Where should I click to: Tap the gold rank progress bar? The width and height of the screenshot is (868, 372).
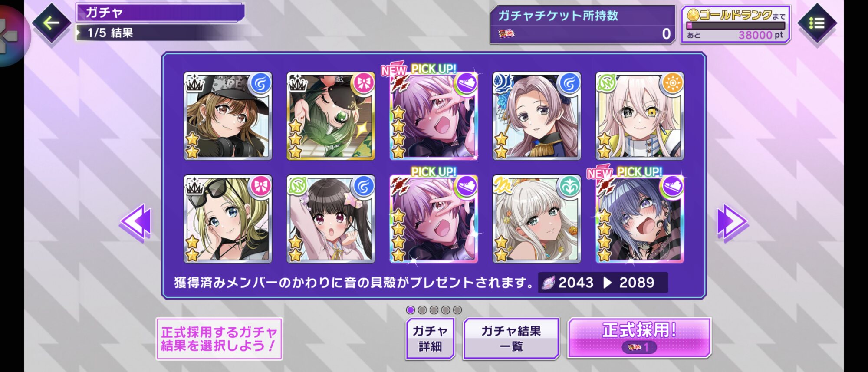click(736, 26)
